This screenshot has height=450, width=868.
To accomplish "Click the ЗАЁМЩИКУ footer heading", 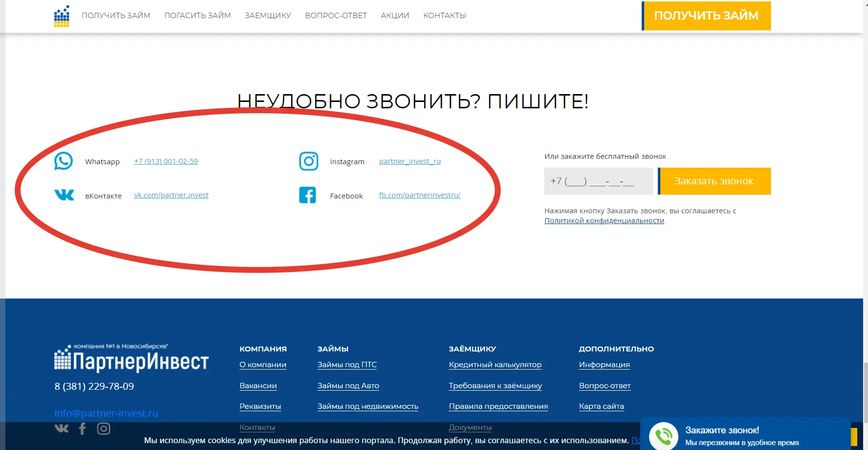I will [473, 349].
